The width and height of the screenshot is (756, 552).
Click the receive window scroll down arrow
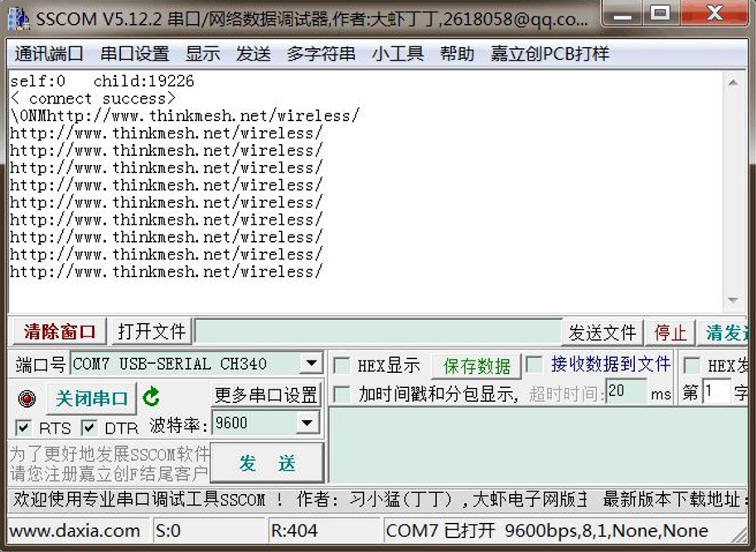[x=733, y=300]
